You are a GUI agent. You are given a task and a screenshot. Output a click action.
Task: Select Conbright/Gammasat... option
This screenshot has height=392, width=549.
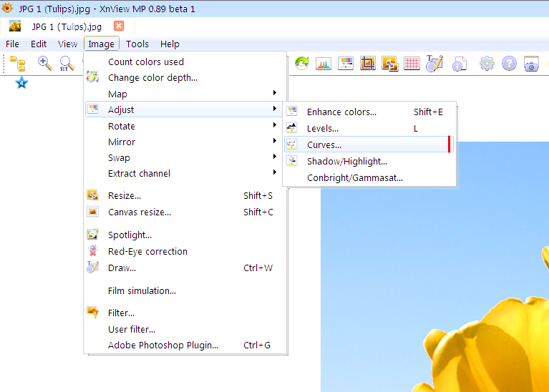pyautogui.click(x=369, y=178)
